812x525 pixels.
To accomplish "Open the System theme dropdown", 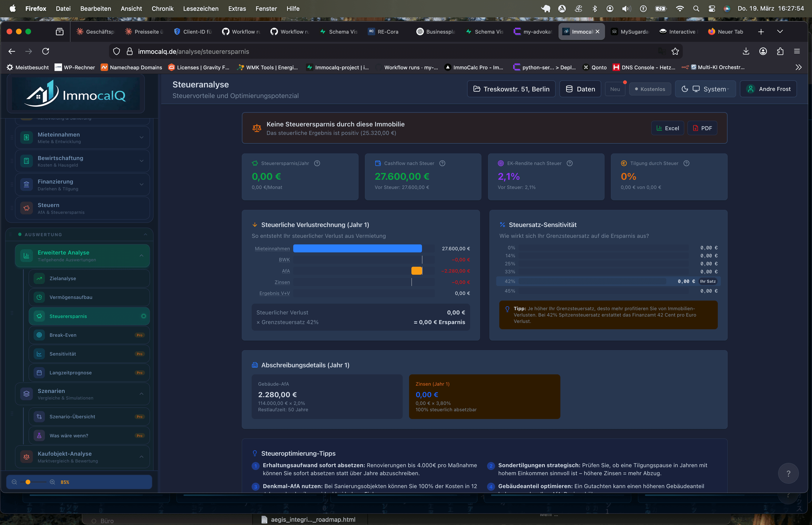I will [705, 89].
